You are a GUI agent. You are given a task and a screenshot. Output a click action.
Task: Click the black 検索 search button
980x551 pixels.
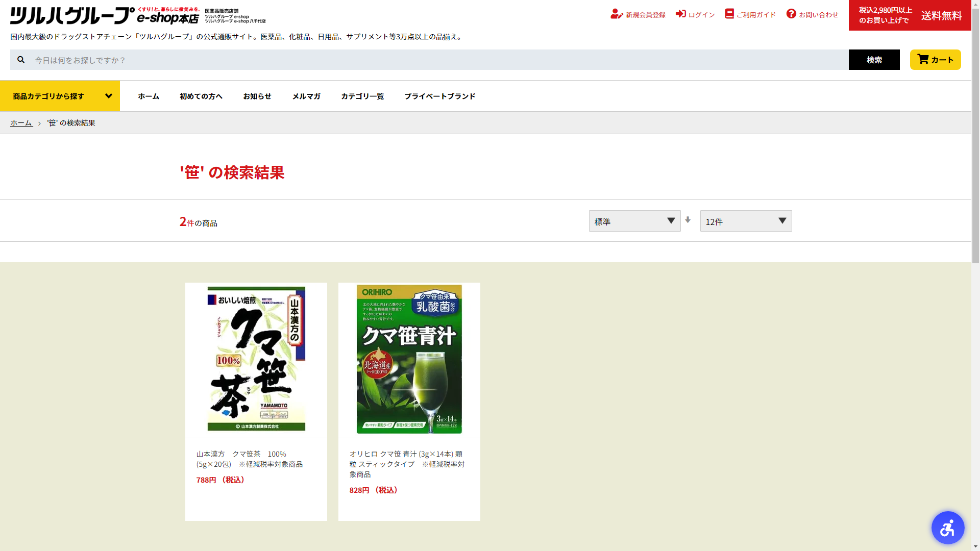pyautogui.click(x=874, y=60)
